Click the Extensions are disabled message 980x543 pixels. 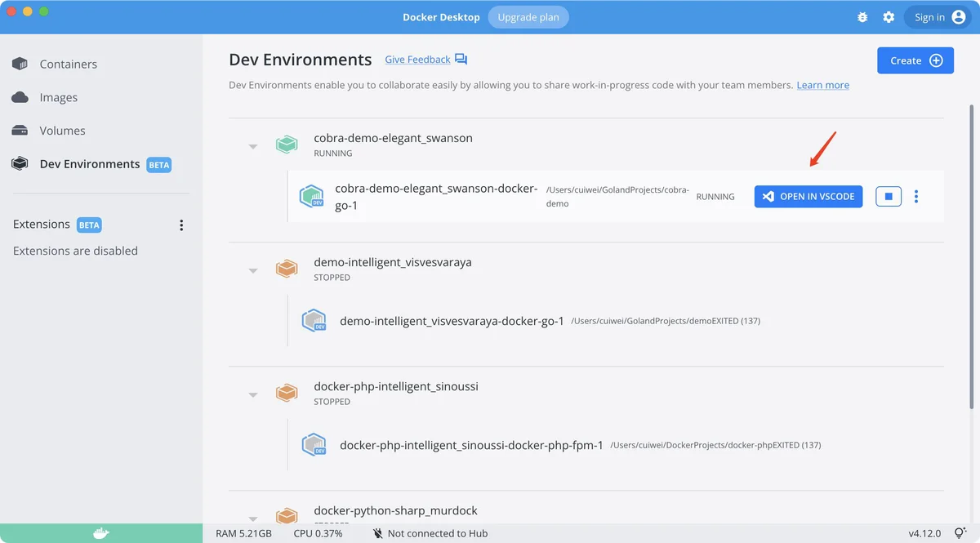75,251
